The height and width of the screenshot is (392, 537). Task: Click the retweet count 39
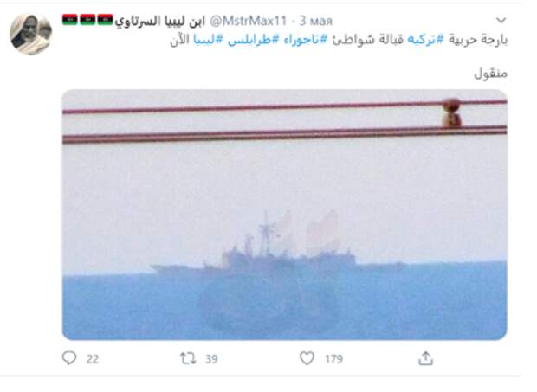[211, 359]
